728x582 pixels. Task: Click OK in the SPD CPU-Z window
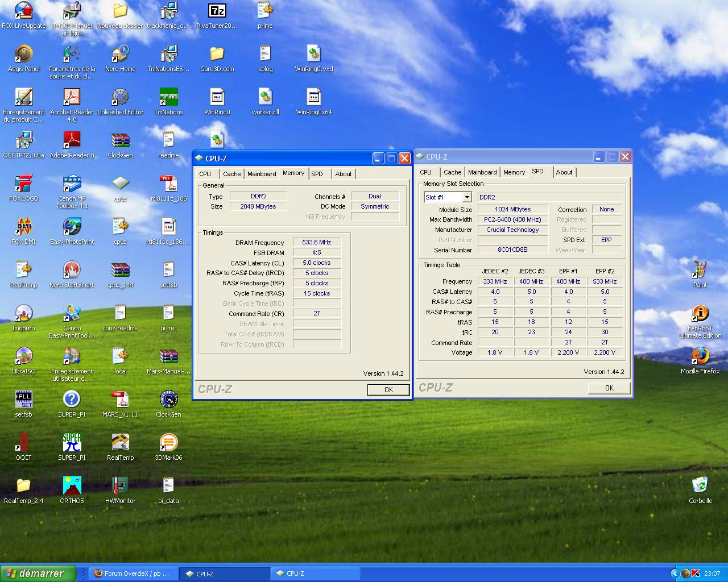609,388
